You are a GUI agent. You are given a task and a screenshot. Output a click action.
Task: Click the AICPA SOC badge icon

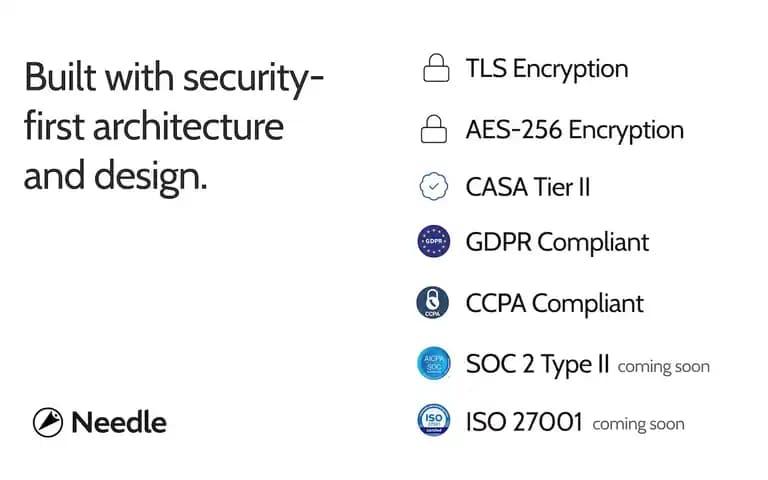pos(433,363)
